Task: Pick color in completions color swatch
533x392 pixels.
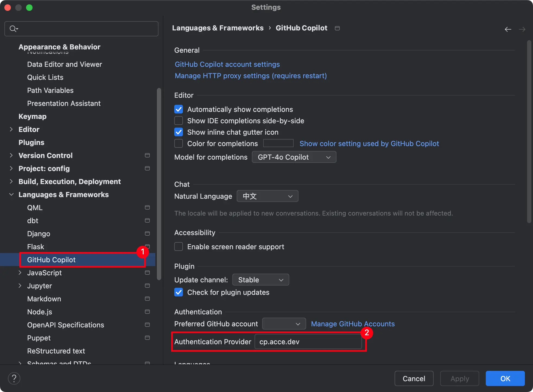Action: 278,143
